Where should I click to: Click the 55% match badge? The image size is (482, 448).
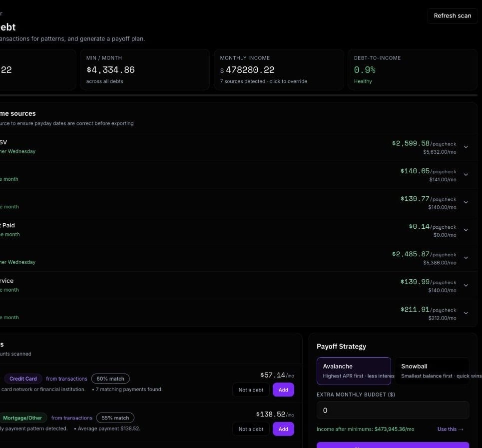click(115, 418)
